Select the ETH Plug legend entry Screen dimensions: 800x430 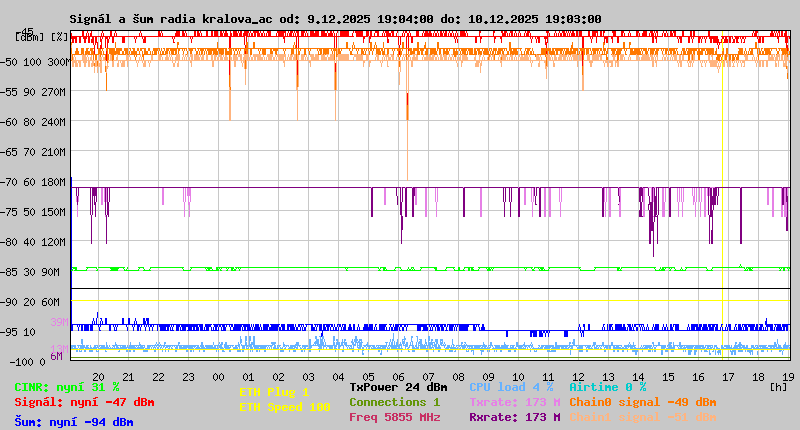click(274, 392)
